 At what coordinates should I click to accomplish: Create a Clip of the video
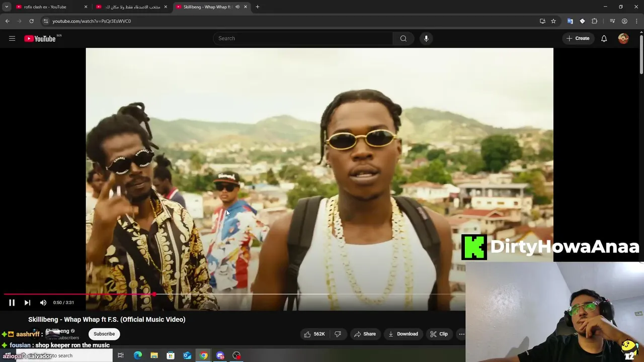(439, 334)
